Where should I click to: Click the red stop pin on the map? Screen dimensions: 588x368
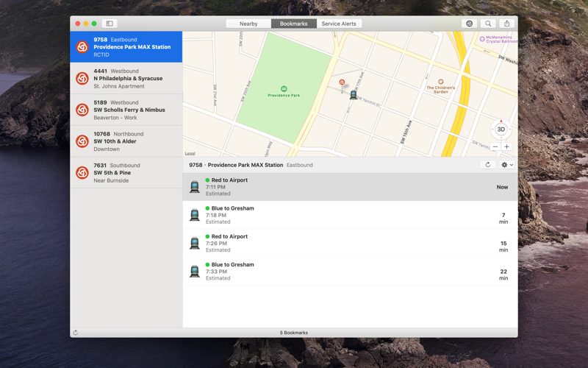tap(342, 83)
